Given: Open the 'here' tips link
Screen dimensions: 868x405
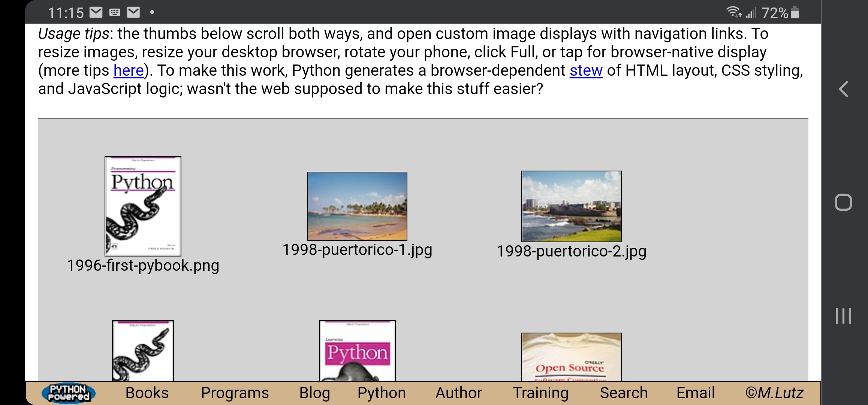Looking at the screenshot, I should tap(129, 70).
